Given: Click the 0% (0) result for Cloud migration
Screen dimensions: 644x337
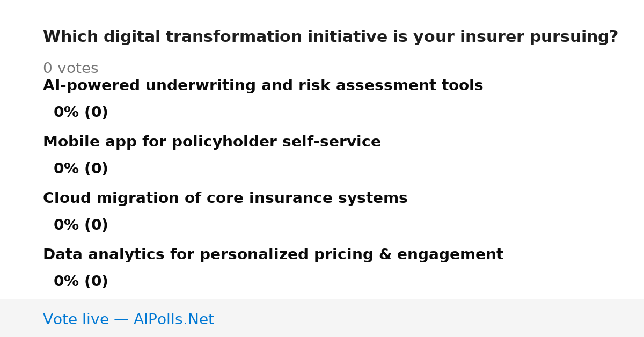Looking at the screenshot, I should pos(81,225).
